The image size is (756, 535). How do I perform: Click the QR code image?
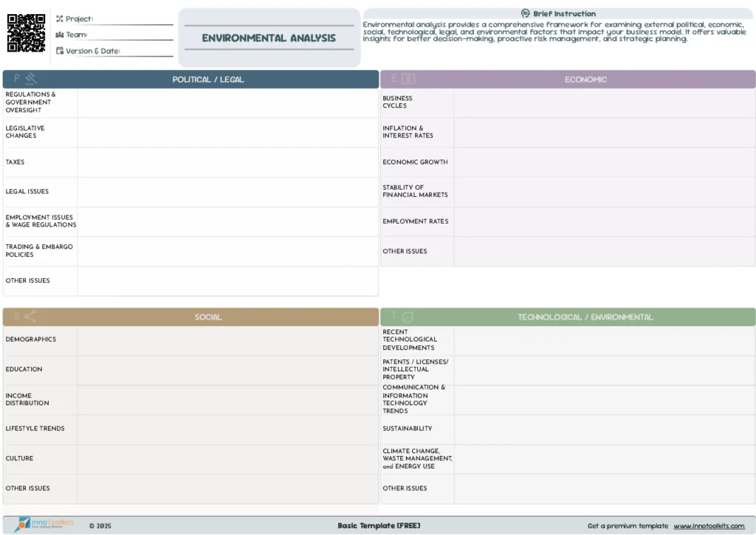pos(26,33)
